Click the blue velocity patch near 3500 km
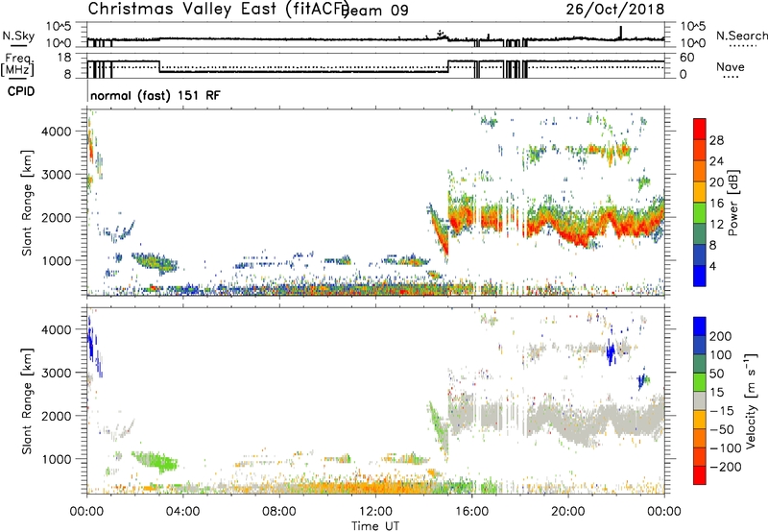The width and height of the screenshot is (768, 532). tap(611, 351)
